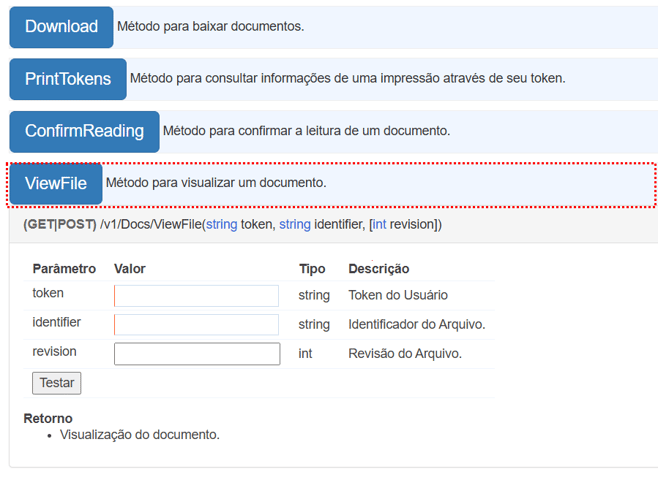Click the Retorno heading
Viewport: 658px width, 488px height.
point(48,418)
